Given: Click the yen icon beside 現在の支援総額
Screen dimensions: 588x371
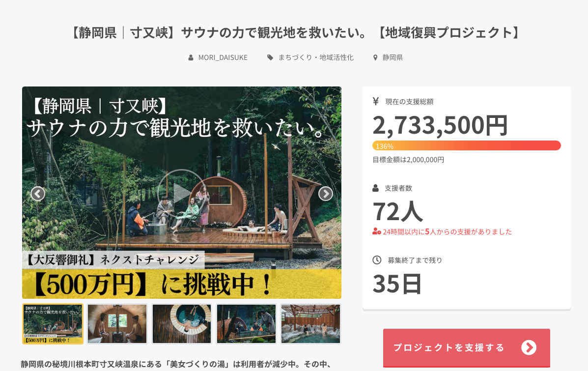Looking at the screenshot, I should [x=376, y=101].
